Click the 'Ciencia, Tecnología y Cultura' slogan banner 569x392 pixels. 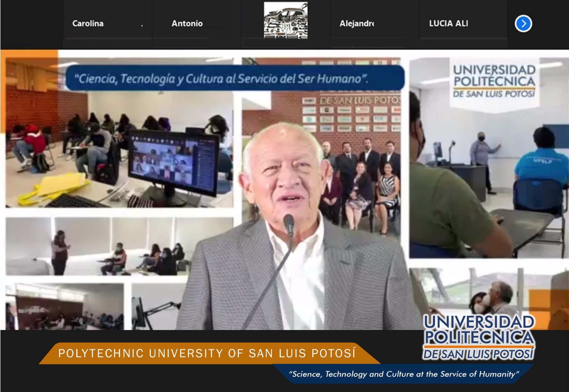(235, 78)
